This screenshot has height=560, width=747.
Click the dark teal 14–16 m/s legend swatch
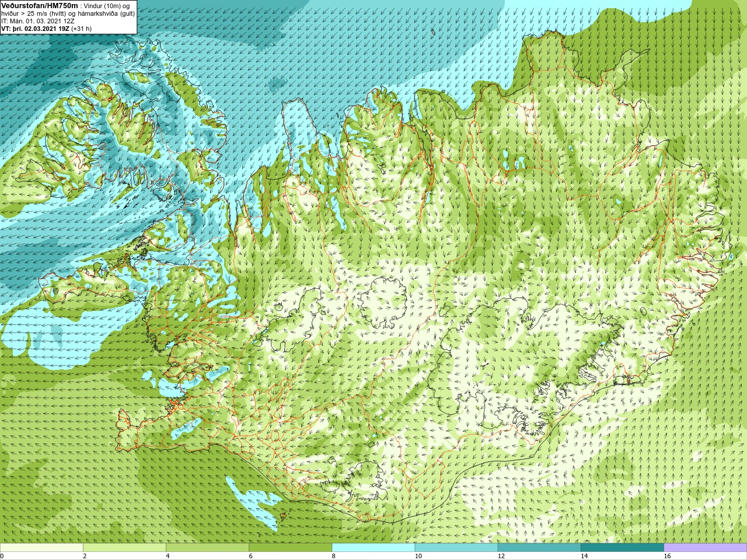pyautogui.click(x=623, y=548)
